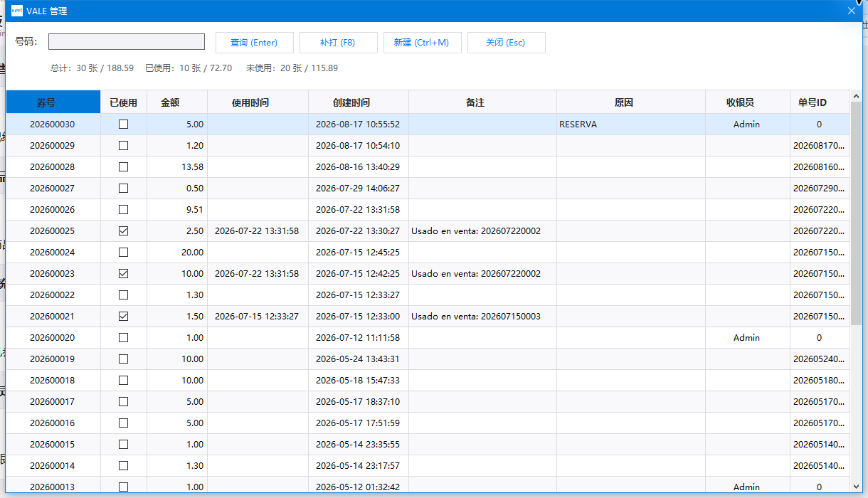The height and width of the screenshot is (498, 868).
Task: Click the VALE app icon in title bar
Action: pos(17,11)
